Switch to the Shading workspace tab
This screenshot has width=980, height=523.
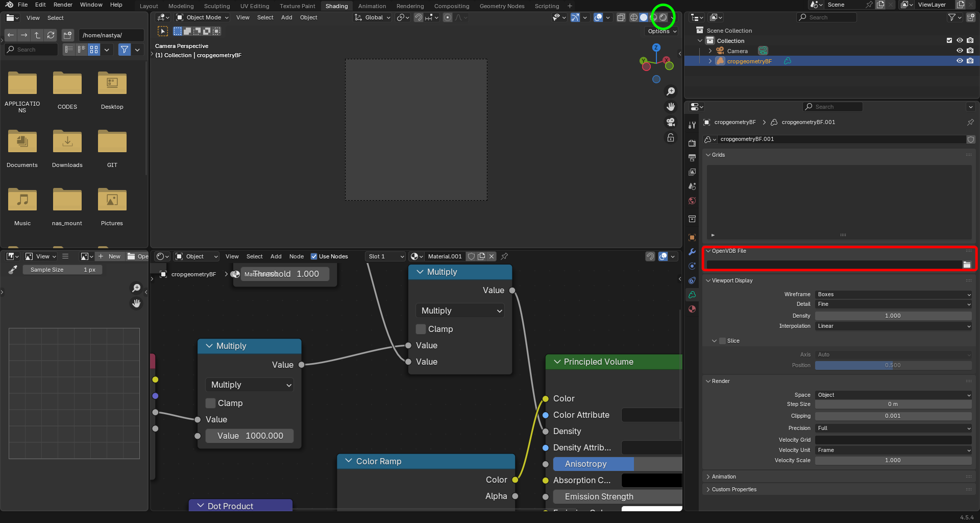point(336,6)
